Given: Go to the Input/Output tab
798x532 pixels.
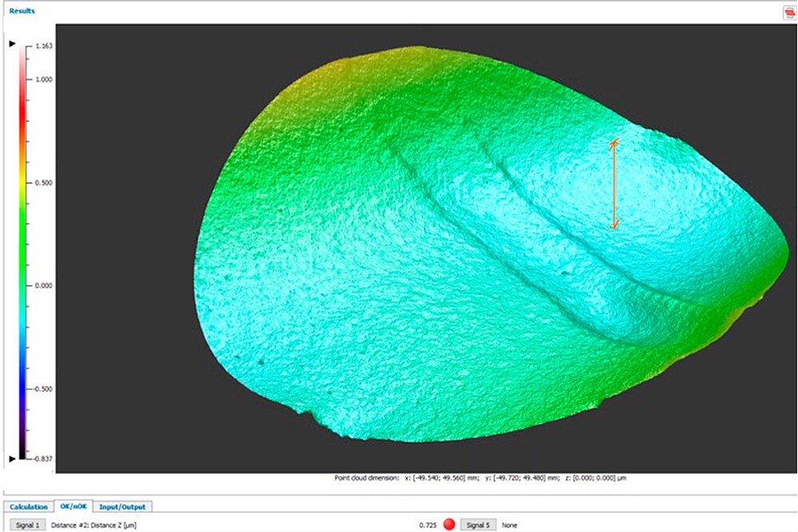Looking at the screenshot, I should coord(124,506).
